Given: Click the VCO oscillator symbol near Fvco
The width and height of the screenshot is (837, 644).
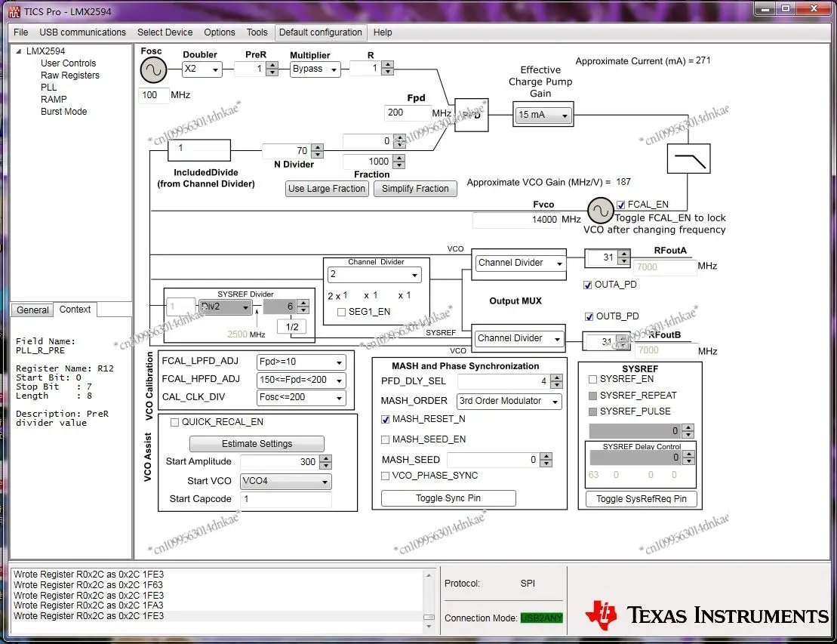Looking at the screenshot, I should [601, 211].
